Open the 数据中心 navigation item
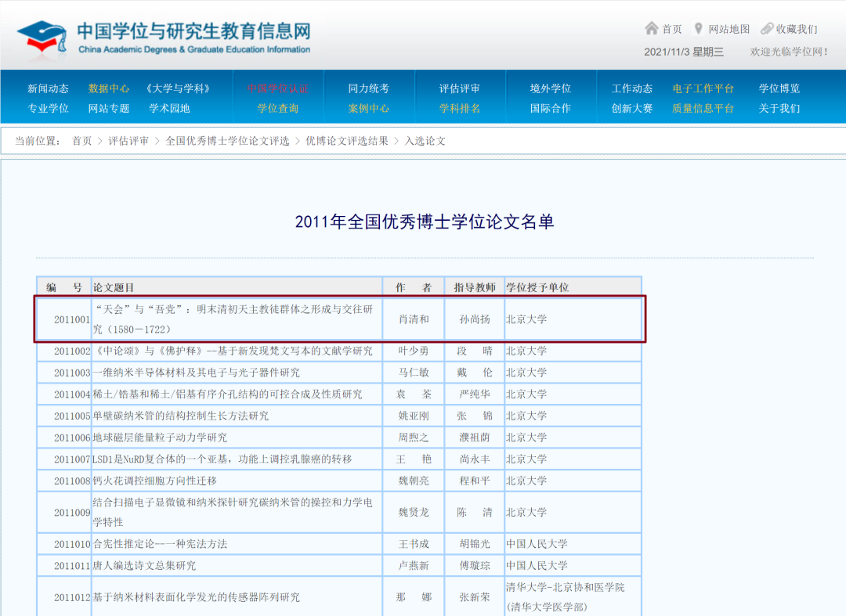This screenshot has width=846, height=616. click(109, 88)
